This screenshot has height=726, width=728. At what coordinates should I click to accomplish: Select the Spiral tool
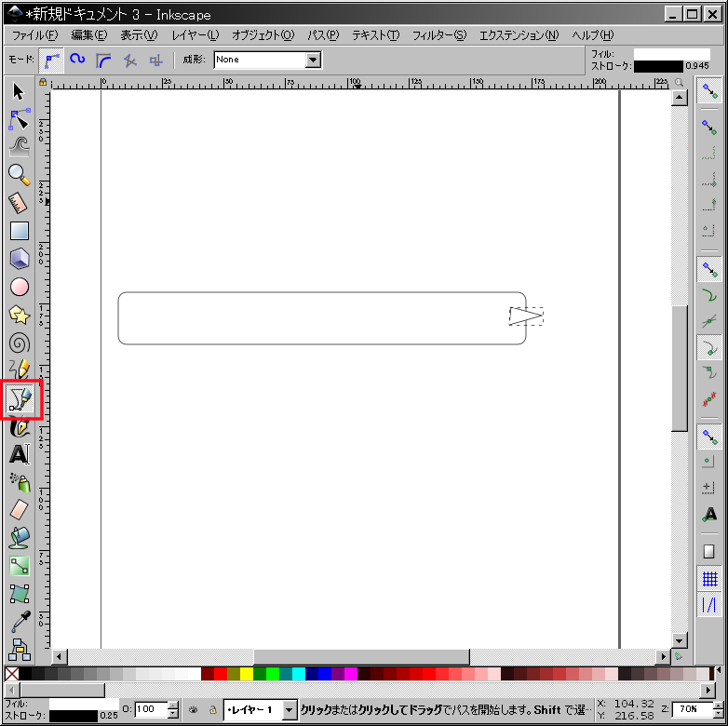click(x=19, y=343)
